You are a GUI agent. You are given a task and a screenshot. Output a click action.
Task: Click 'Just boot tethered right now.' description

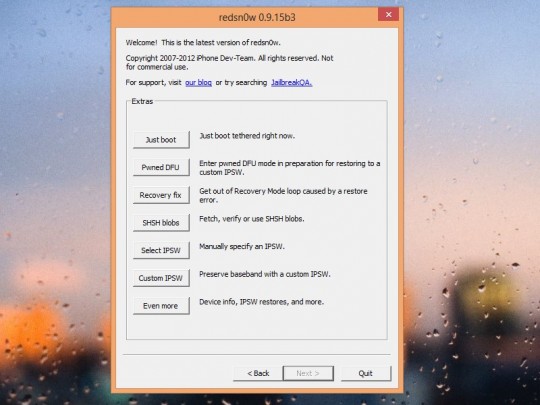247,136
